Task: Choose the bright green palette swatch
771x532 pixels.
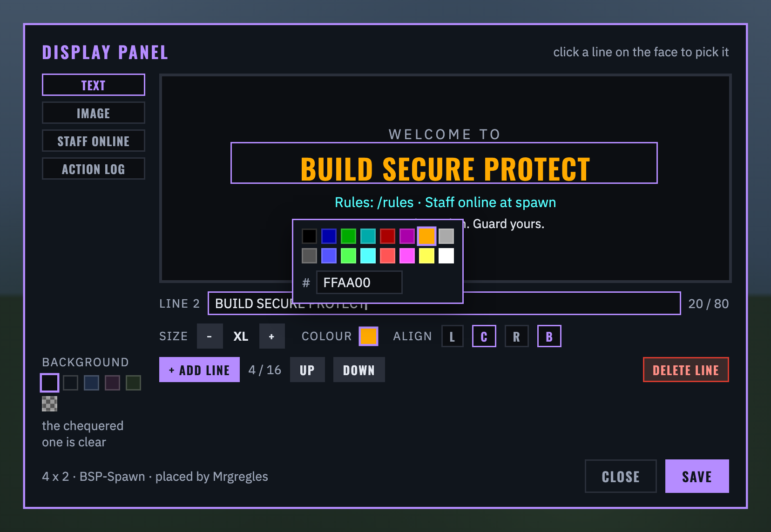Action: [348, 256]
